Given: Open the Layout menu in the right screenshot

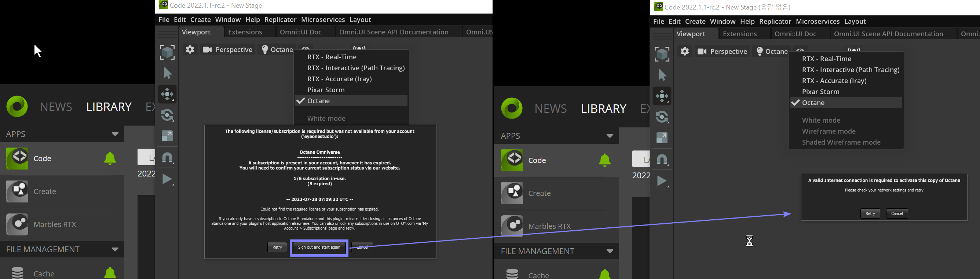Looking at the screenshot, I should (855, 22).
